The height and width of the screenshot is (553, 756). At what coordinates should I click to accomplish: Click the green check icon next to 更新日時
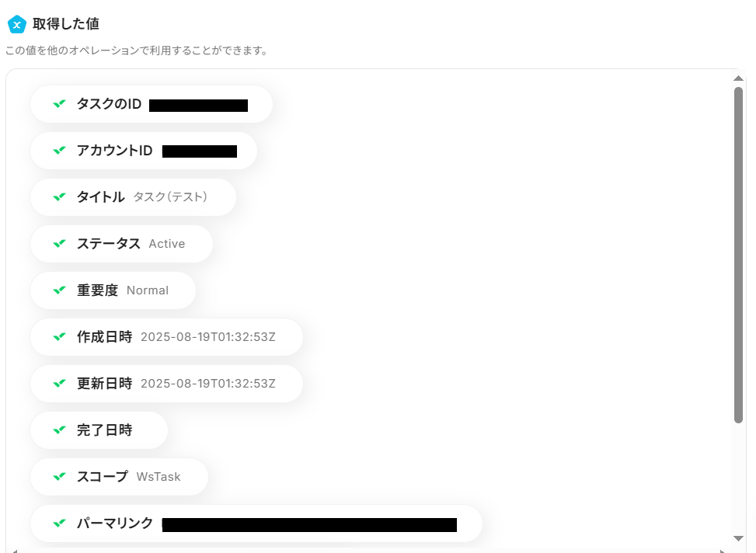[x=59, y=384]
